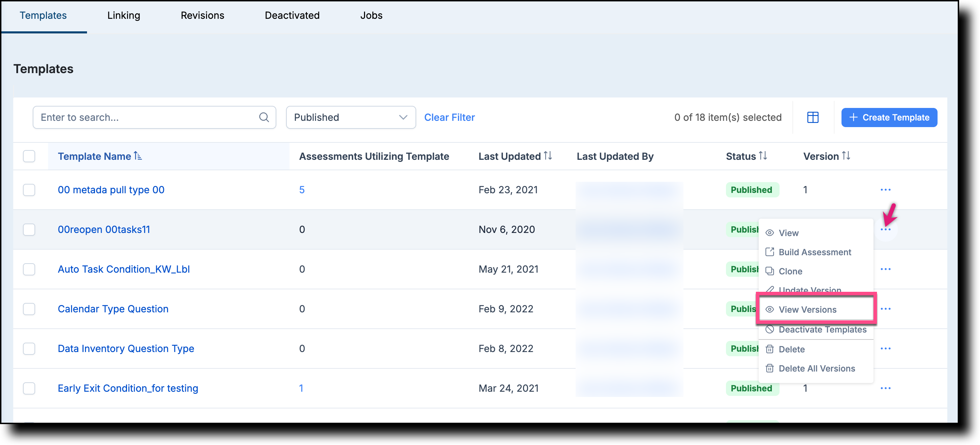Switch to the Linking tab
This screenshot has height=445, width=980.
(124, 15)
